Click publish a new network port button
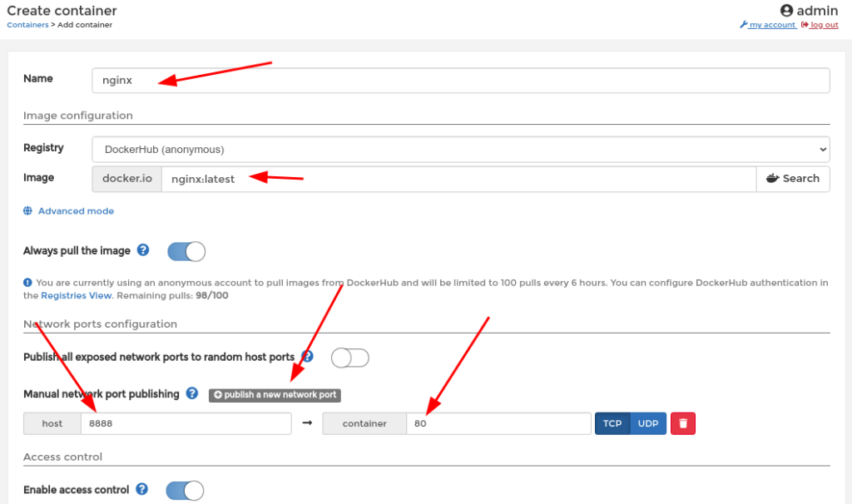Screen dimensions: 852x504 coord(275,394)
